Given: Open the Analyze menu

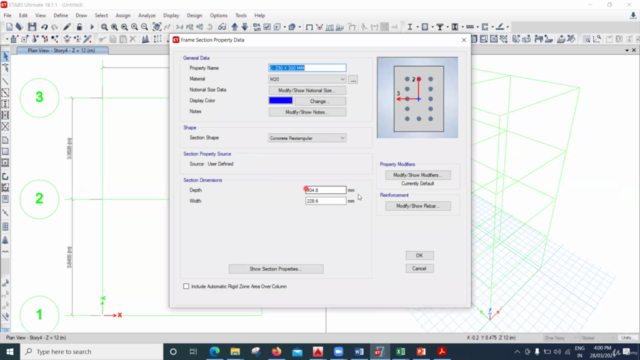Looking at the screenshot, I should coord(147,16).
